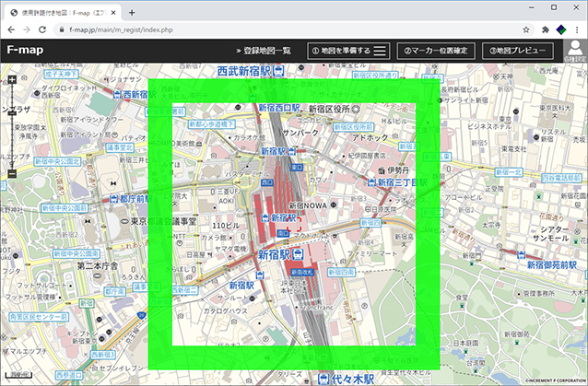Click the アドホック label
This screenshot has width=588, height=386.
[x=370, y=137]
